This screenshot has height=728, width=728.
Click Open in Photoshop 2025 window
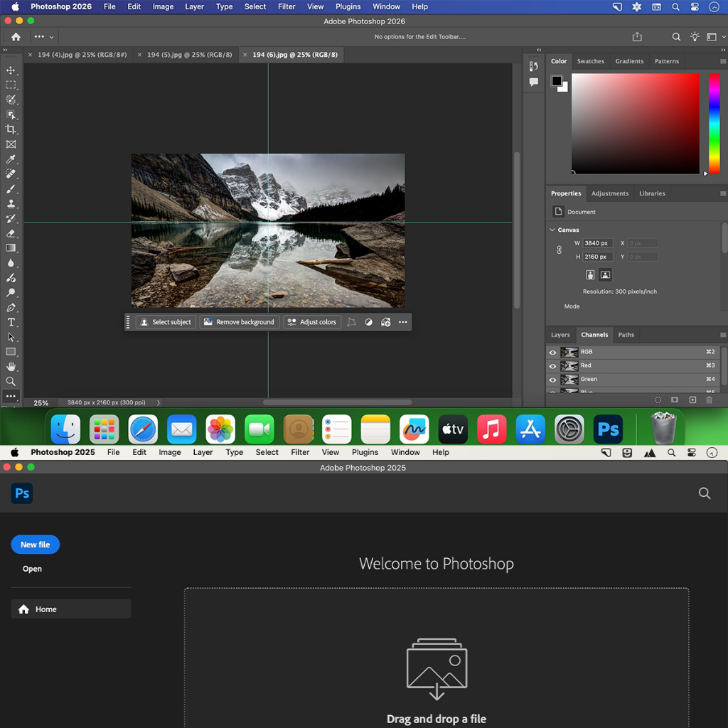tap(32, 569)
